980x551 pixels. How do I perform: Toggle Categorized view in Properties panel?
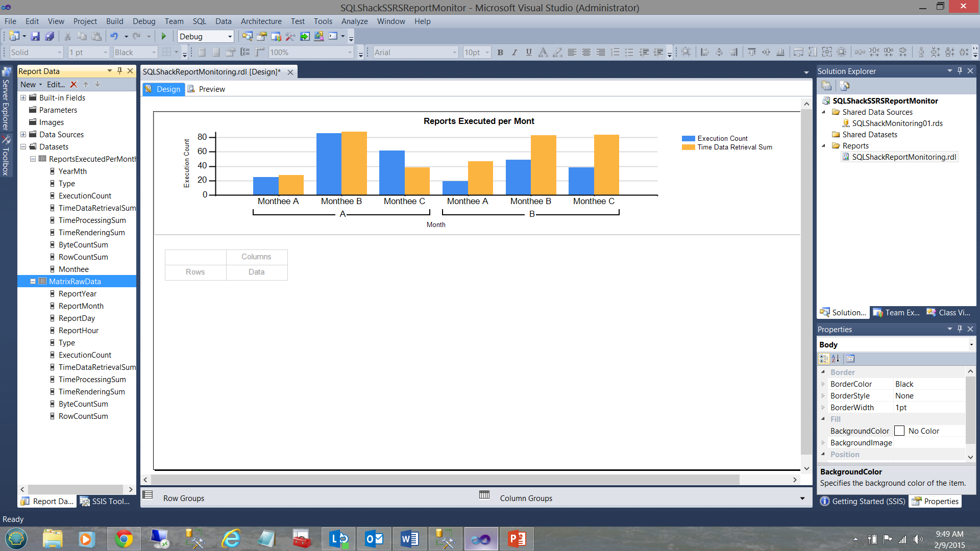824,359
